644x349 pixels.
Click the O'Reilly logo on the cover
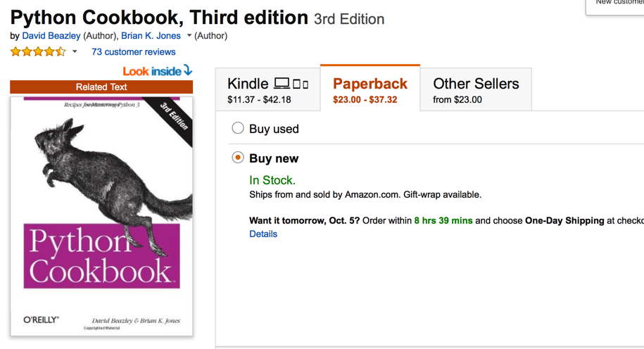[42, 319]
